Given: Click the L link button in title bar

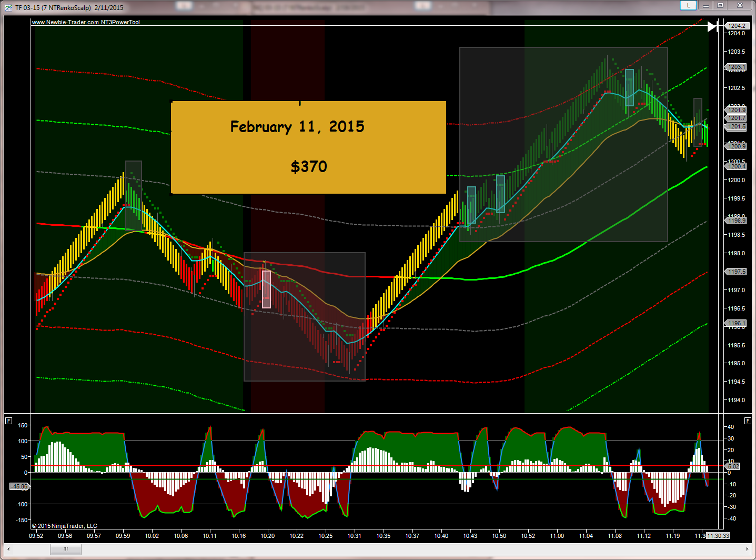Looking at the screenshot, I should pos(688,6).
